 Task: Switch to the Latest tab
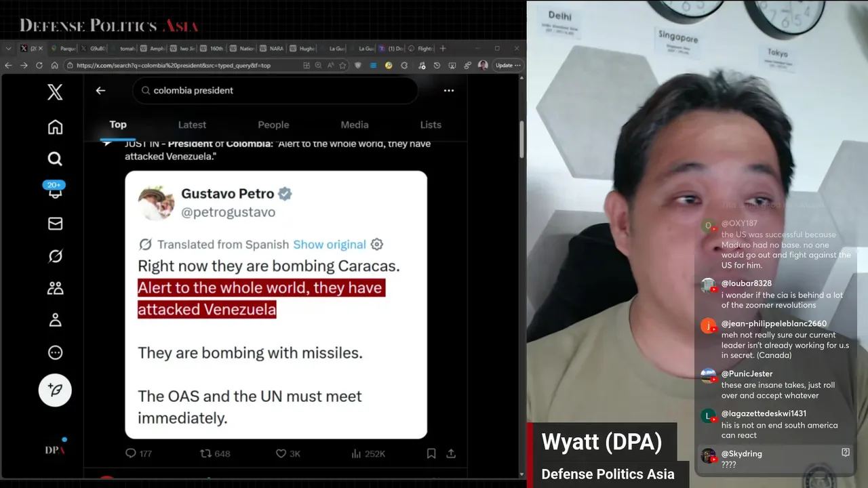click(192, 125)
